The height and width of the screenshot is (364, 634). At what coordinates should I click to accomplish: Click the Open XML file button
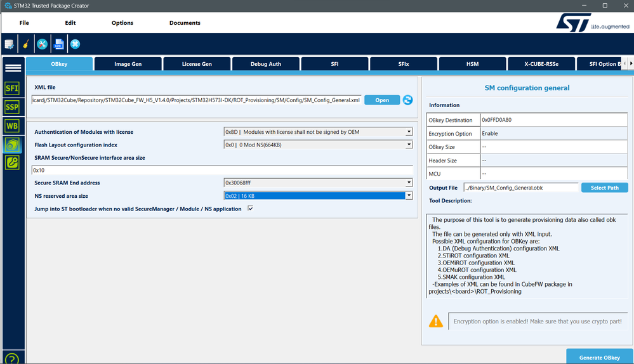(382, 100)
